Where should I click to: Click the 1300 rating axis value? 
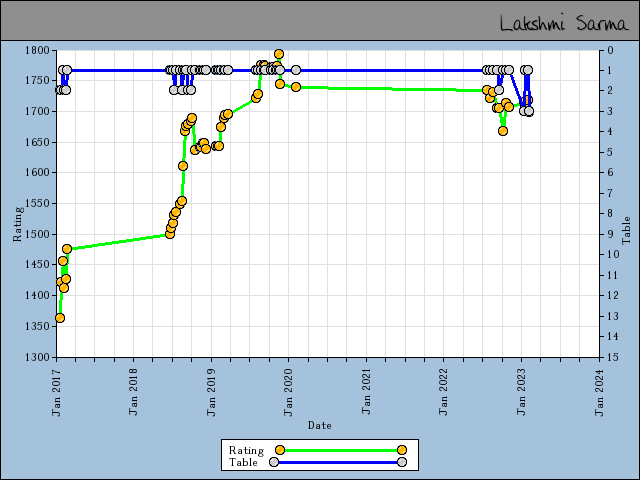coord(37,357)
